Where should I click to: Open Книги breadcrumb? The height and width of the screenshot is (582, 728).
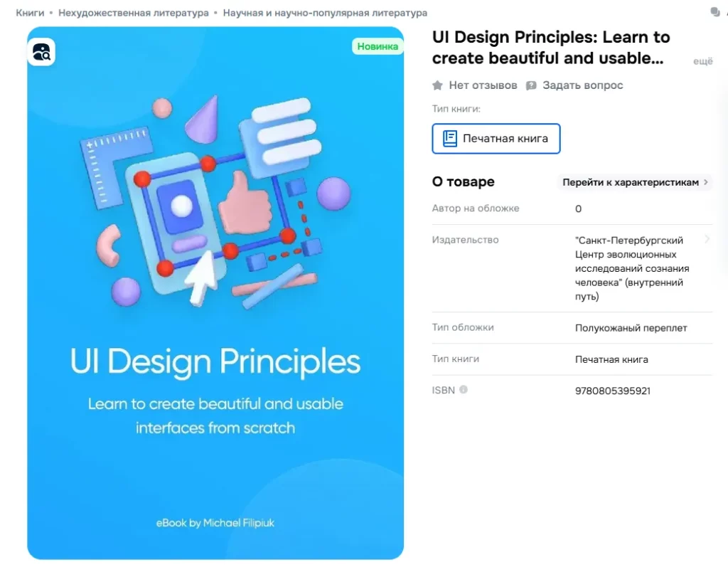pos(30,13)
